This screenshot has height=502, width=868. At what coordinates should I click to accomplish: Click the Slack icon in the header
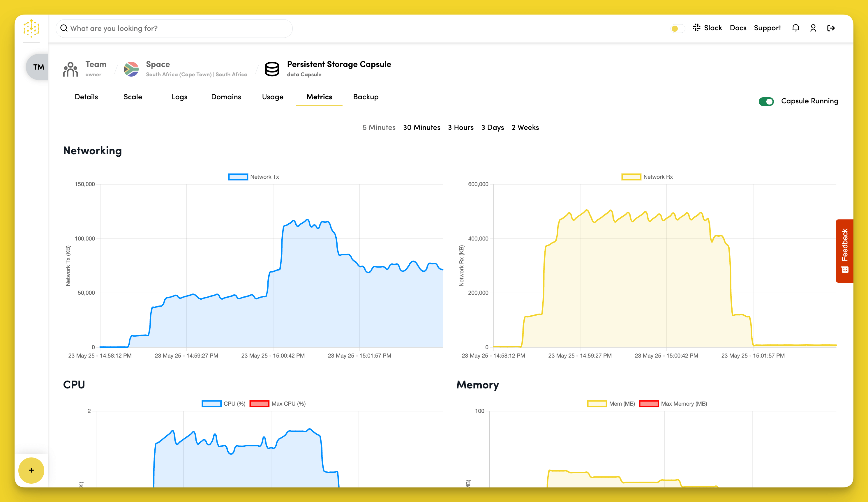[697, 28]
